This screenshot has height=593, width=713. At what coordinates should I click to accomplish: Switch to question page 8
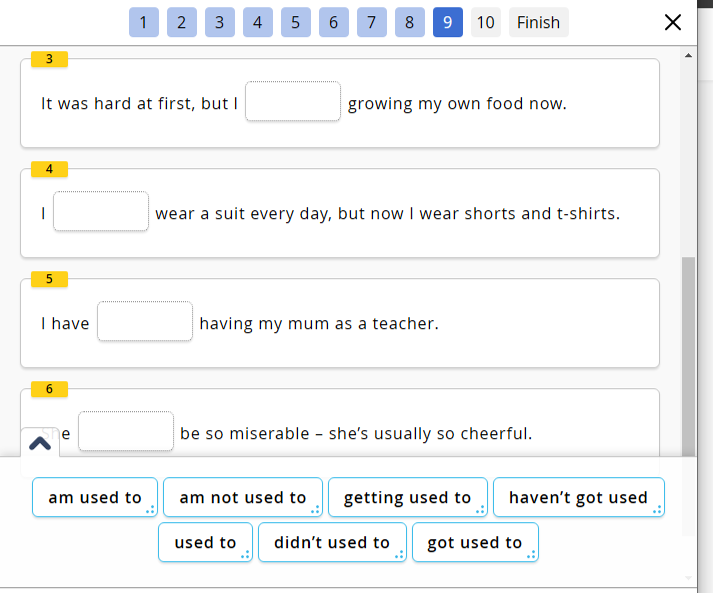point(409,22)
